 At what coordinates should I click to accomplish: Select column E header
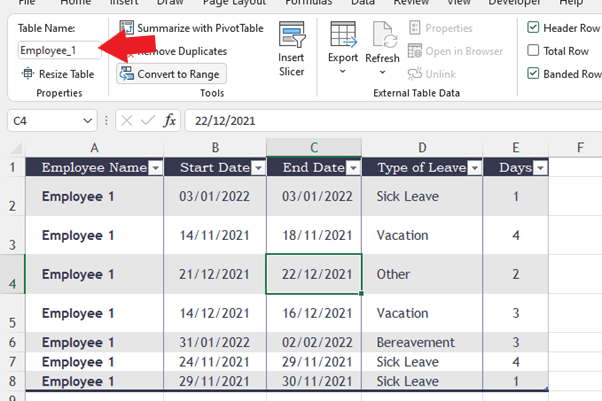tap(516, 147)
